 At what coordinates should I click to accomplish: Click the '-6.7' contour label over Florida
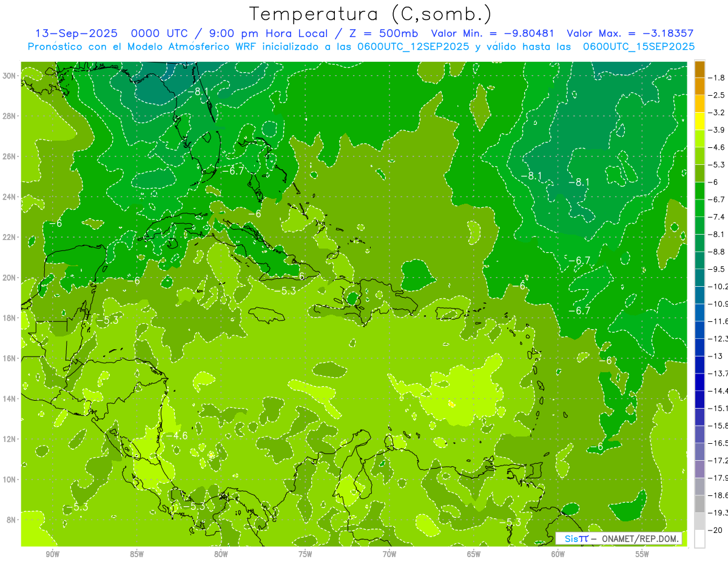232,171
